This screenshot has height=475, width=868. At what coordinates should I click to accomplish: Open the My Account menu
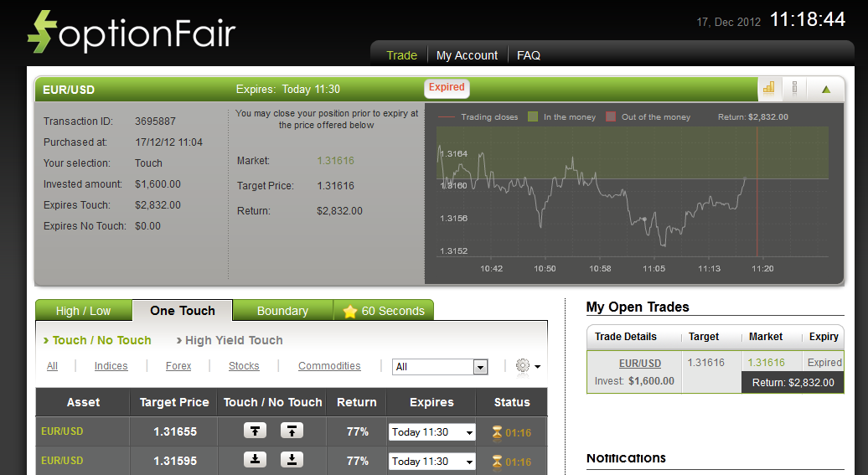[x=467, y=55]
